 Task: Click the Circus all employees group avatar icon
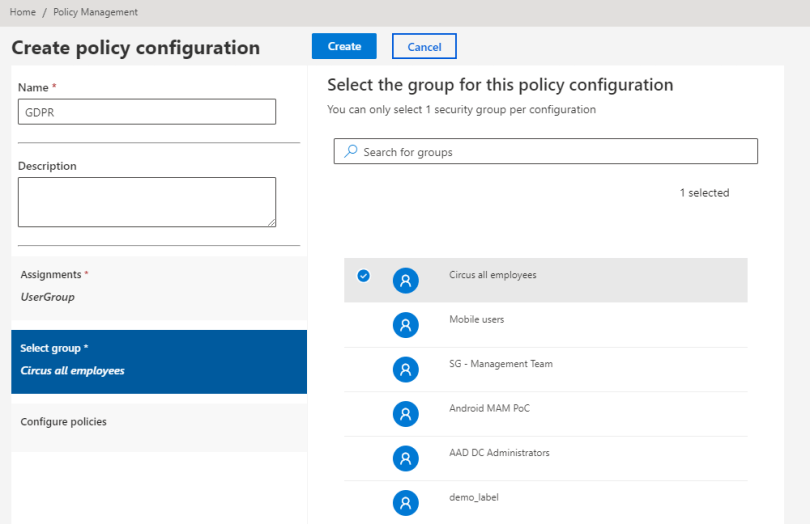pyautogui.click(x=405, y=281)
